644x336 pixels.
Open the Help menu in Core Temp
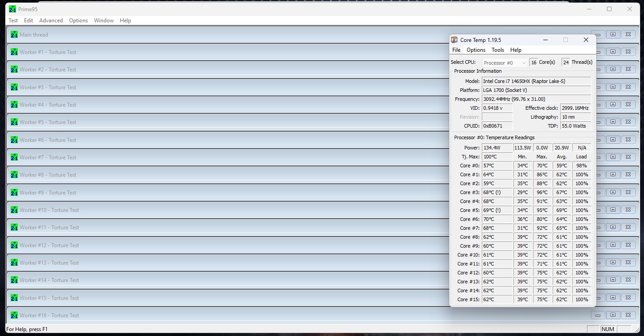(516, 50)
